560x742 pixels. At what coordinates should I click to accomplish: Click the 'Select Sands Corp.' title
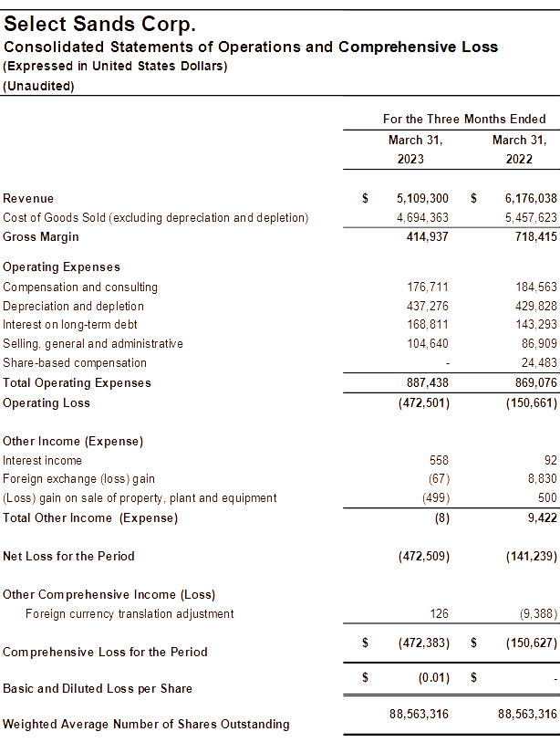pos(99,24)
